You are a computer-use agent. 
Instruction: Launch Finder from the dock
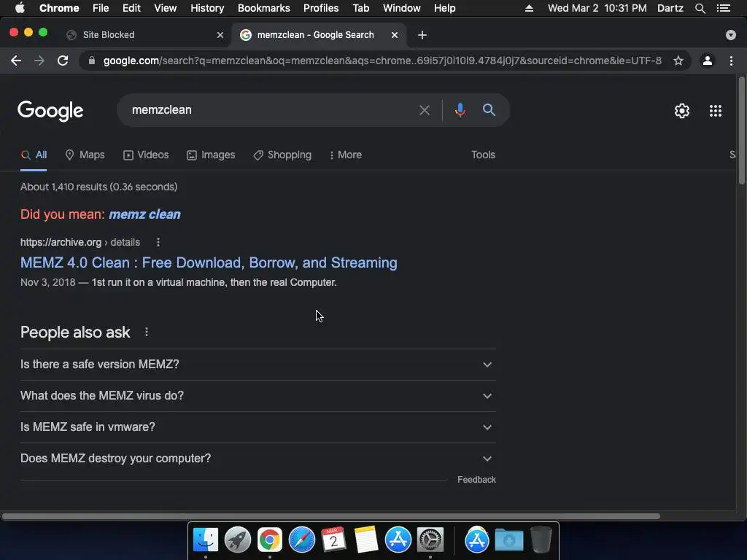[x=206, y=540]
